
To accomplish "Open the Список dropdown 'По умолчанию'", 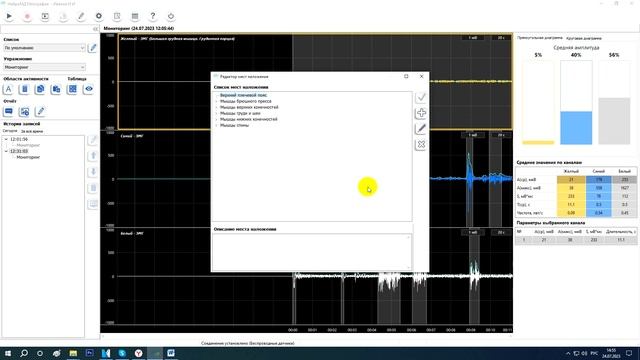I will pos(44,48).
